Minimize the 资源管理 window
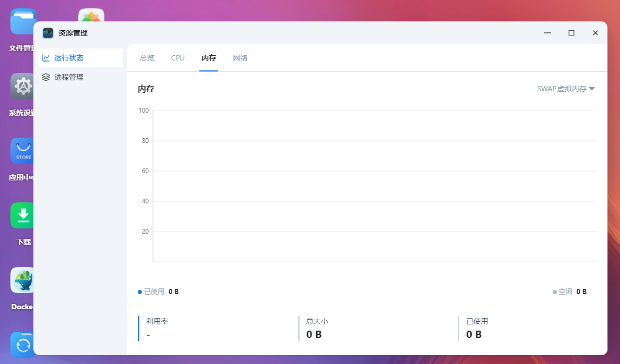This screenshot has height=364, width=620. pos(547,33)
